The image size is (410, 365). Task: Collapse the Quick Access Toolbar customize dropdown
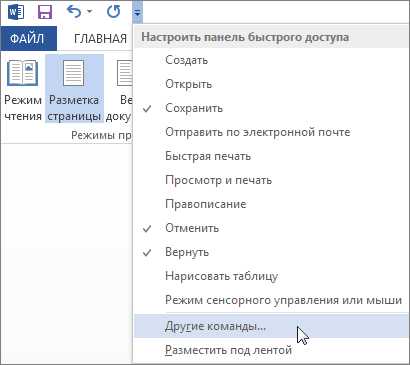pos(137,13)
